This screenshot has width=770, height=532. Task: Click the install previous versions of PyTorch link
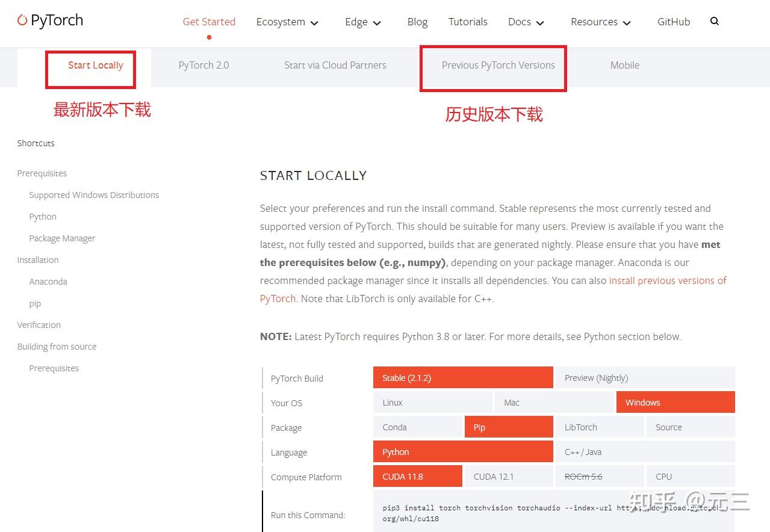[x=668, y=280]
